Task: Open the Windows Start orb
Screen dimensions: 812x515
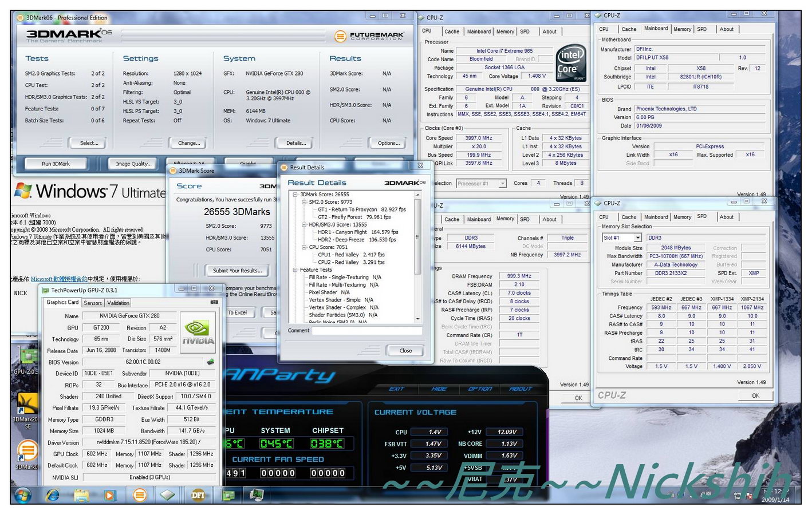Action: tap(23, 494)
